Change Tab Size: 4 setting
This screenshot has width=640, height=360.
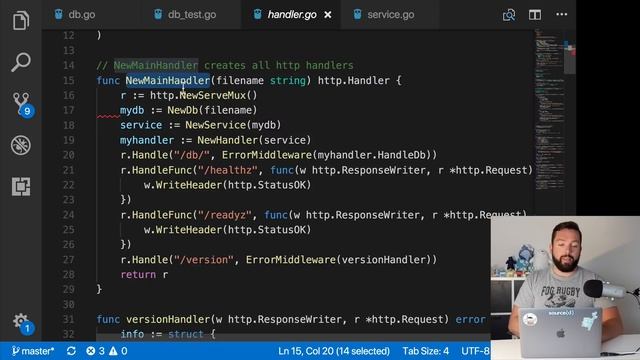tap(426, 351)
